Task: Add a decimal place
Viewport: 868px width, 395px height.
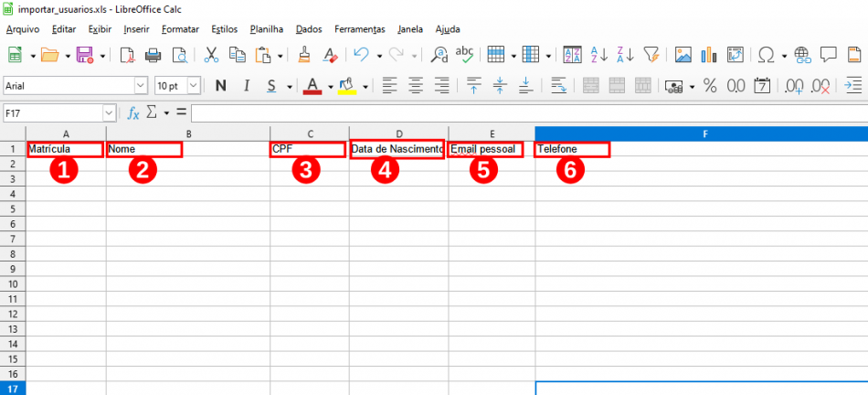Action: click(794, 87)
